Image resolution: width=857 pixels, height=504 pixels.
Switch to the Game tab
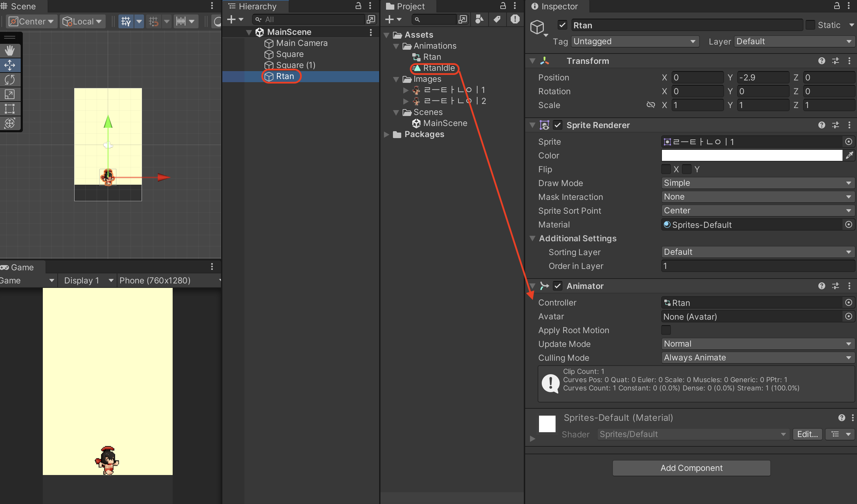point(21,267)
